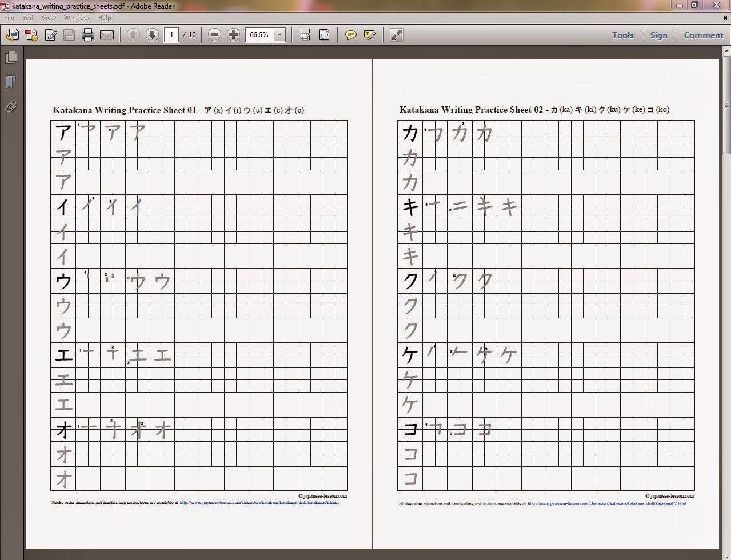This screenshot has width=731, height=560.
Task: Send file by email envelope icon
Action: (x=107, y=35)
